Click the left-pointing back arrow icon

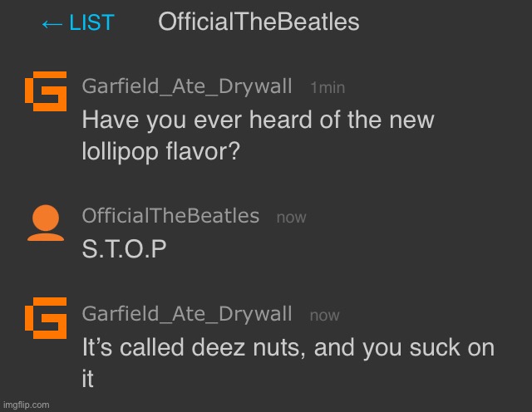[51, 23]
